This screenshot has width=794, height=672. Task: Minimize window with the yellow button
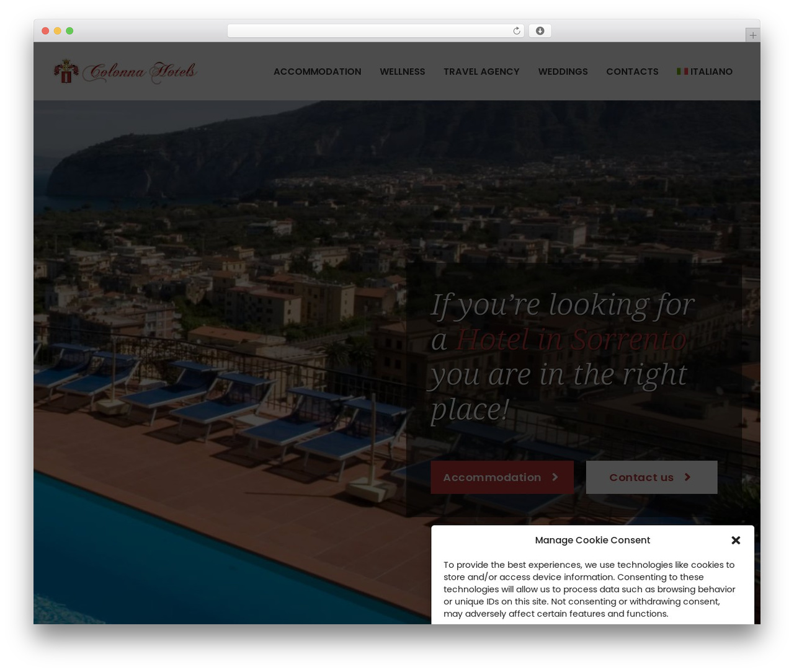(x=57, y=31)
